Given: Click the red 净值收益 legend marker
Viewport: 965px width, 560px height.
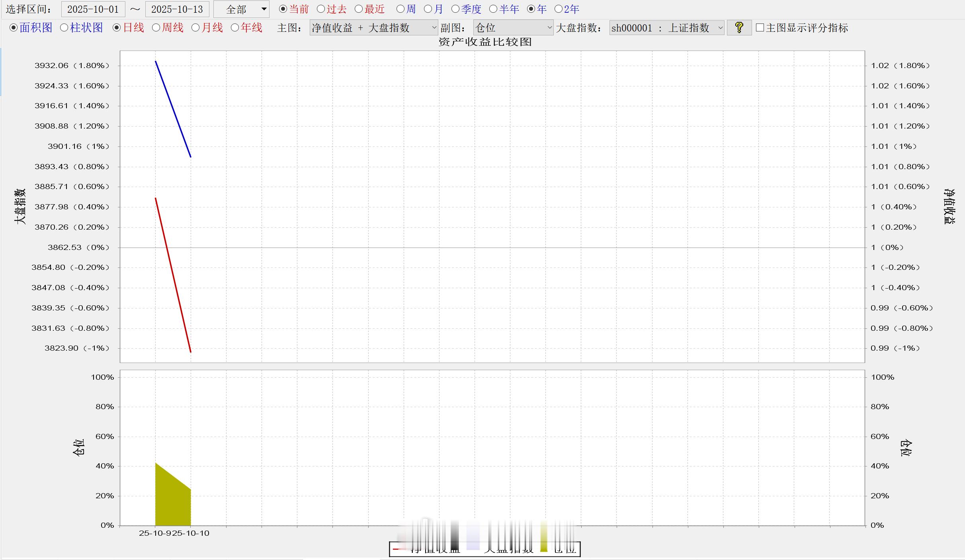Looking at the screenshot, I should (396, 549).
